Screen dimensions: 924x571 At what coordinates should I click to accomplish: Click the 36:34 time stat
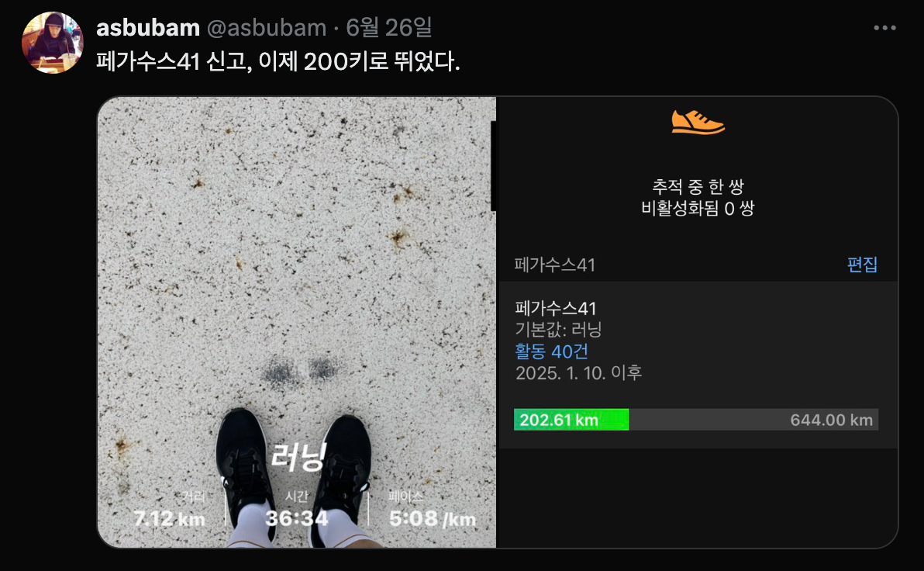tap(296, 518)
